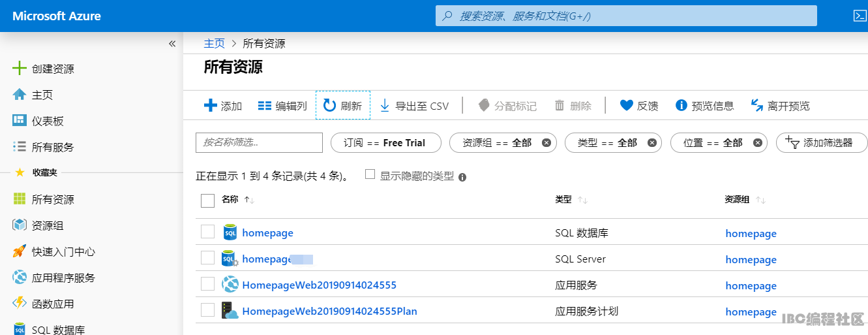The width and height of the screenshot is (868, 335).
Task: Click the filter by name text field
Action: [x=259, y=142]
